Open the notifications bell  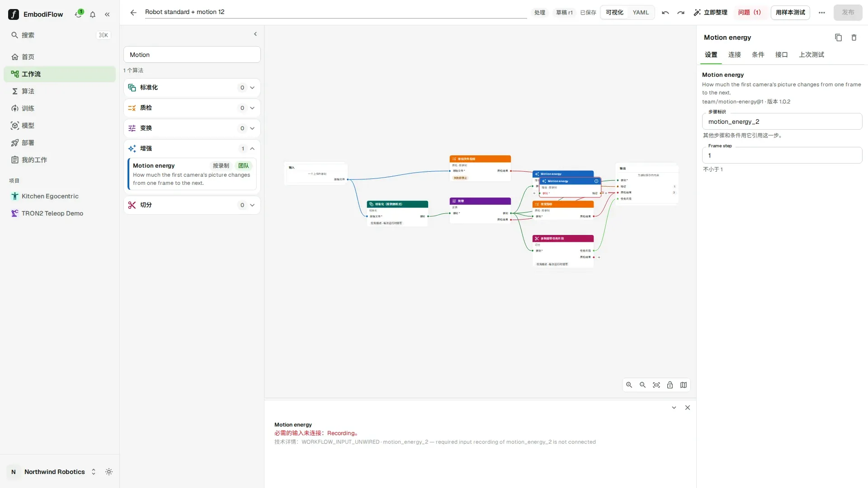pyautogui.click(x=93, y=14)
